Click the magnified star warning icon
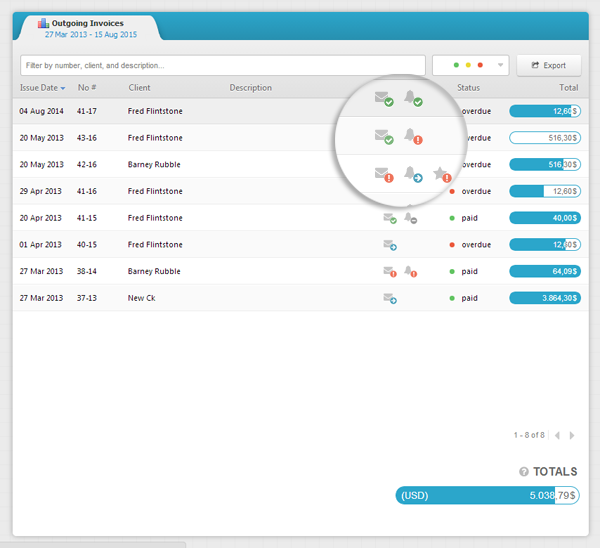The height and width of the screenshot is (548, 600). tap(441, 174)
